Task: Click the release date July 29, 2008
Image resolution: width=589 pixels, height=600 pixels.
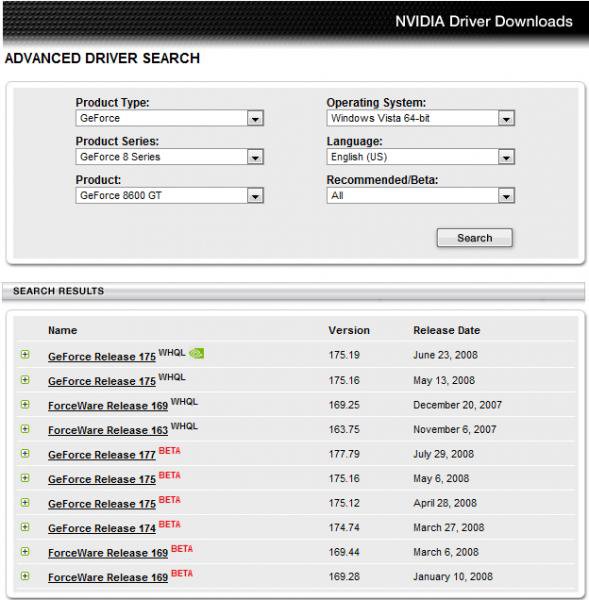Action: [444, 454]
